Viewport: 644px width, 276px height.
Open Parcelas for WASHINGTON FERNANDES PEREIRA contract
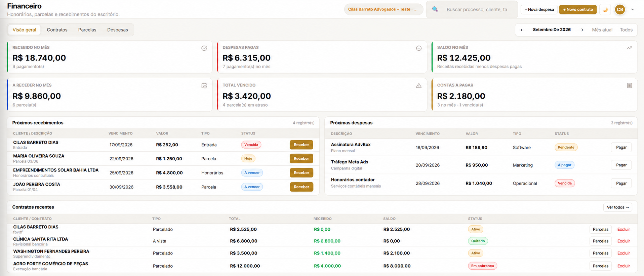600,253
